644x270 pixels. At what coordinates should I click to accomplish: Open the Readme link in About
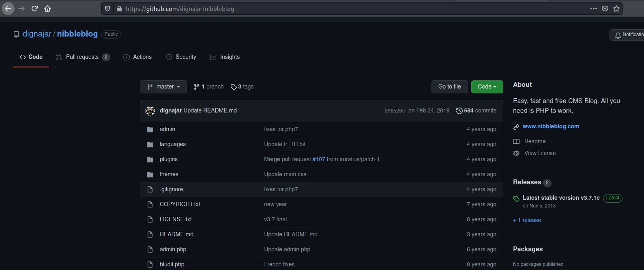[535, 141]
